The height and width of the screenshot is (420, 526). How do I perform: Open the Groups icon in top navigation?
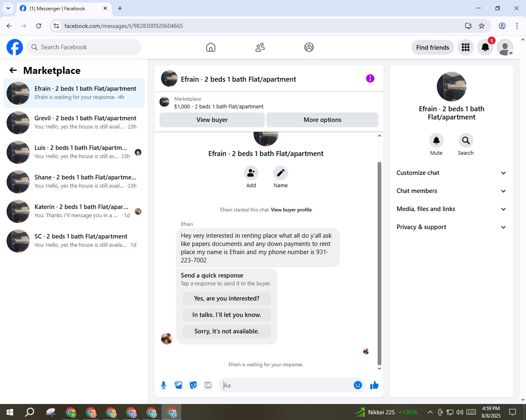point(309,47)
